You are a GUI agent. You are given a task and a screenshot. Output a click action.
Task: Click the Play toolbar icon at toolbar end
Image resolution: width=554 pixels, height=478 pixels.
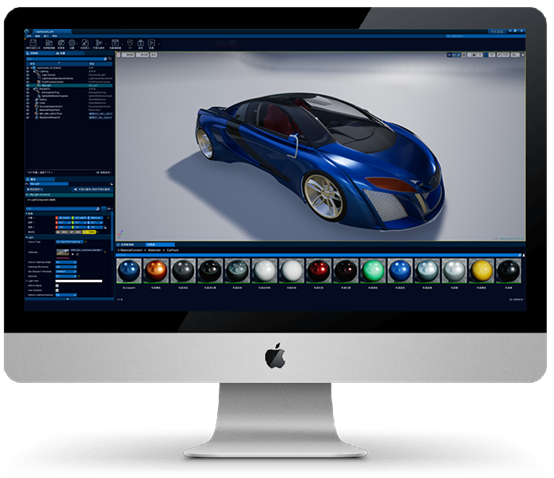click(x=151, y=43)
